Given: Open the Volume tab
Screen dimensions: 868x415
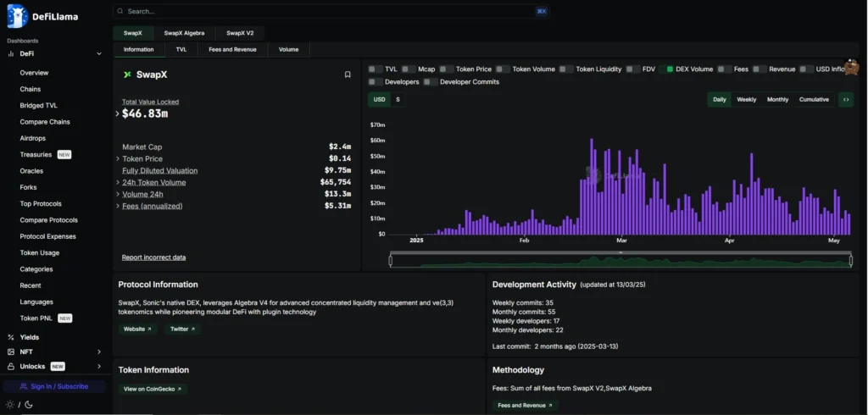Looking at the screenshot, I should 288,49.
